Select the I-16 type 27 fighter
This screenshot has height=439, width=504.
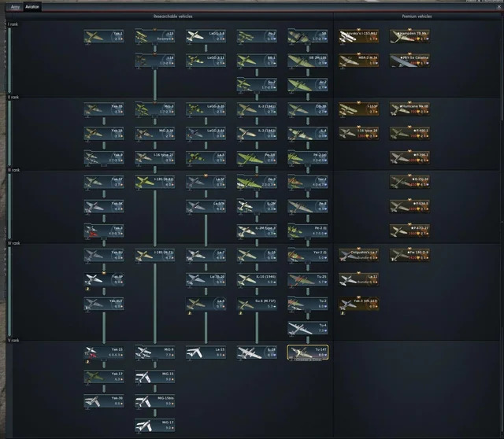pyautogui.click(x=155, y=158)
